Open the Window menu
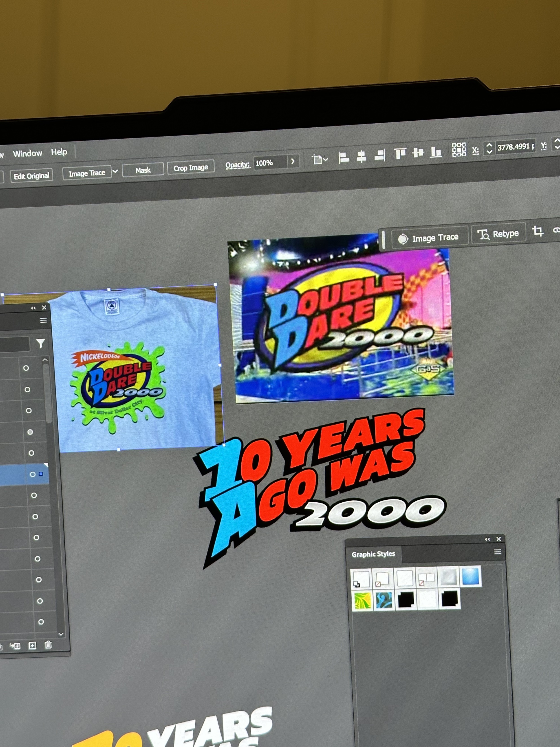The height and width of the screenshot is (747, 560). (x=27, y=153)
